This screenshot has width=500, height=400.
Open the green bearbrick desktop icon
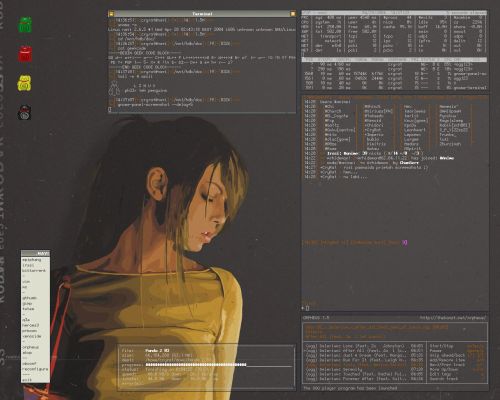pyautogui.click(x=25, y=25)
